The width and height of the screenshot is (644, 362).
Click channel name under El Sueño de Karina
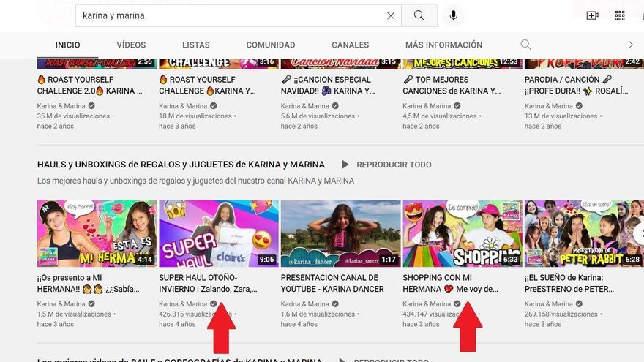(x=549, y=304)
